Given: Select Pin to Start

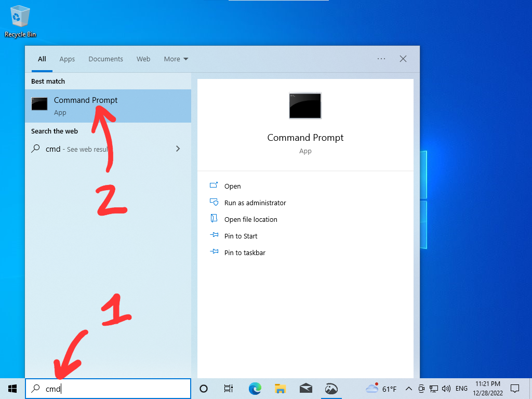Looking at the screenshot, I should pyautogui.click(x=241, y=236).
